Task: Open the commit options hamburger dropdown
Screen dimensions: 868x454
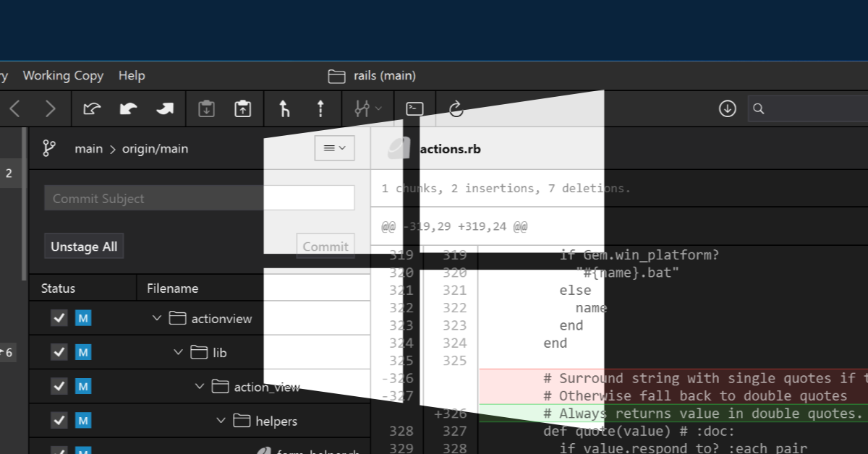Action: tap(335, 148)
